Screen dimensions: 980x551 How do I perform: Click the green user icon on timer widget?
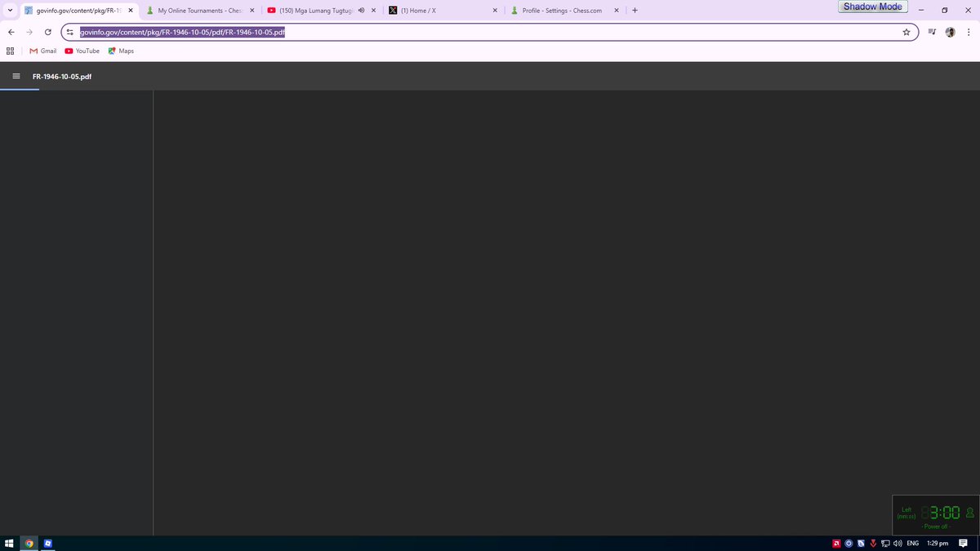(970, 513)
